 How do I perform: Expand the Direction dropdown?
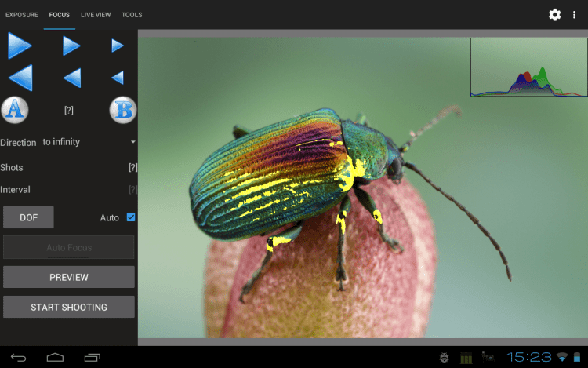[88, 142]
